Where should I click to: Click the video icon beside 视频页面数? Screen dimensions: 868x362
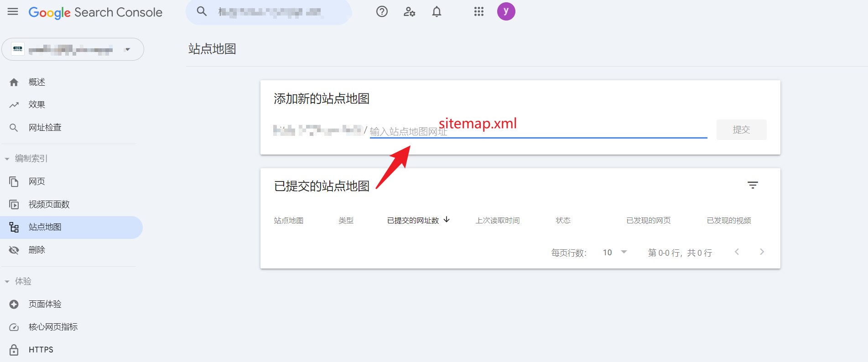click(x=14, y=204)
